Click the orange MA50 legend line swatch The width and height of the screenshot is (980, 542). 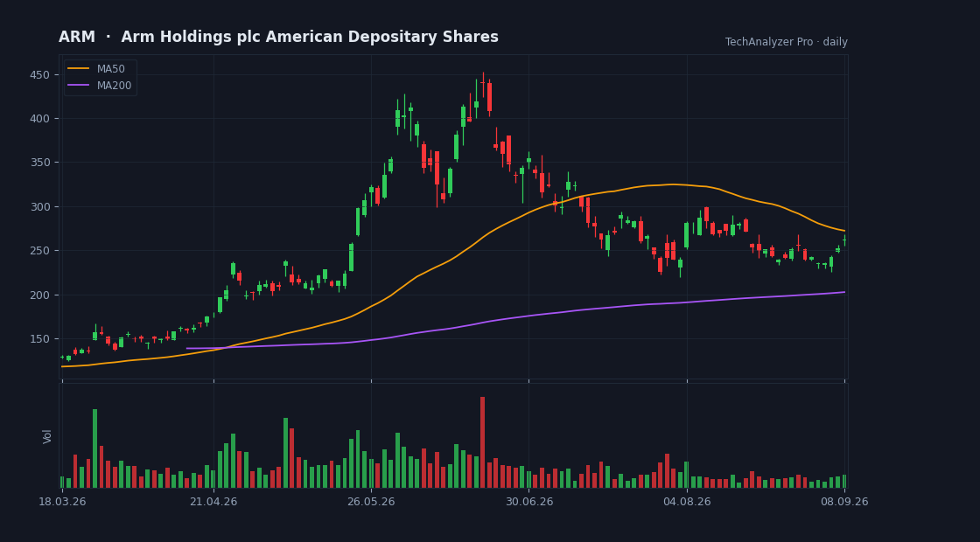[x=78, y=69]
